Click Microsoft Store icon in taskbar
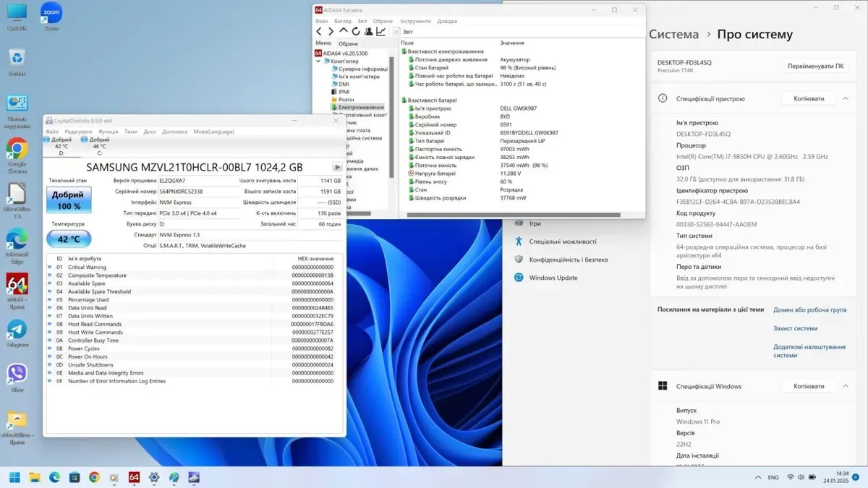This screenshot has width=868, height=488. coord(74,477)
